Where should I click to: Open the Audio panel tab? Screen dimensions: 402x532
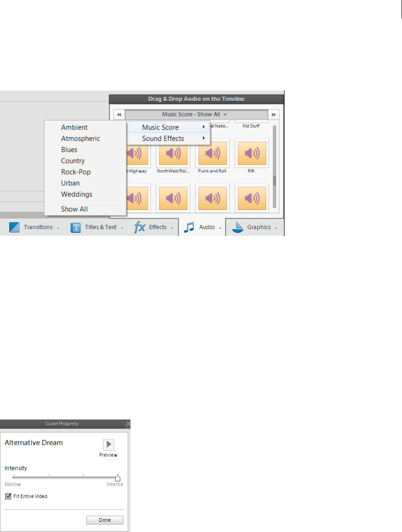point(202,227)
